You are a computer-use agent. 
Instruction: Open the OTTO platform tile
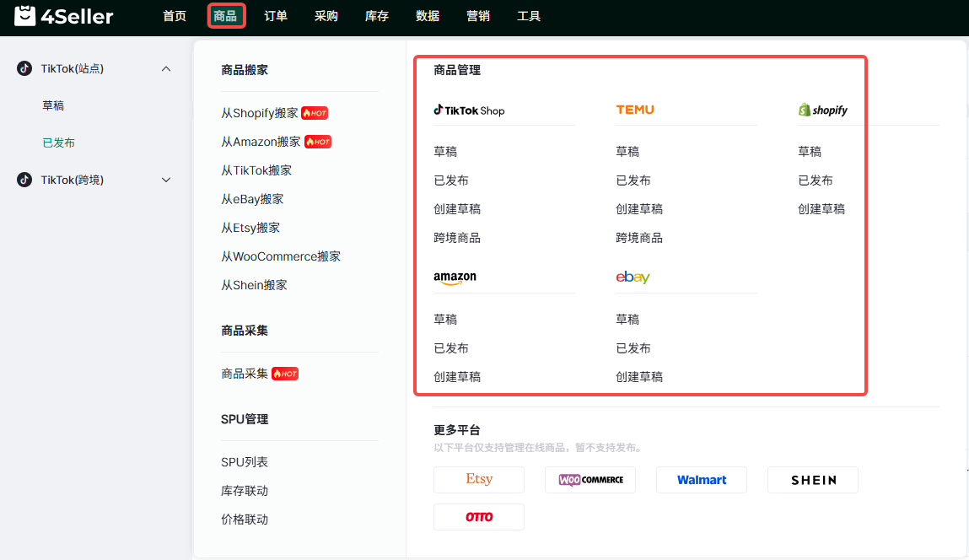click(478, 517)
